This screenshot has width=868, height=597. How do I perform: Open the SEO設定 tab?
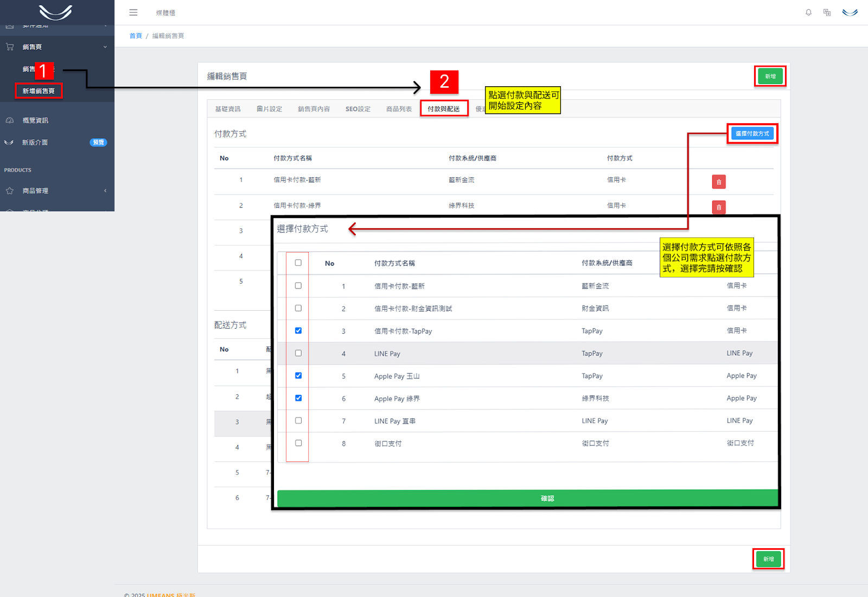pos(358,109)
